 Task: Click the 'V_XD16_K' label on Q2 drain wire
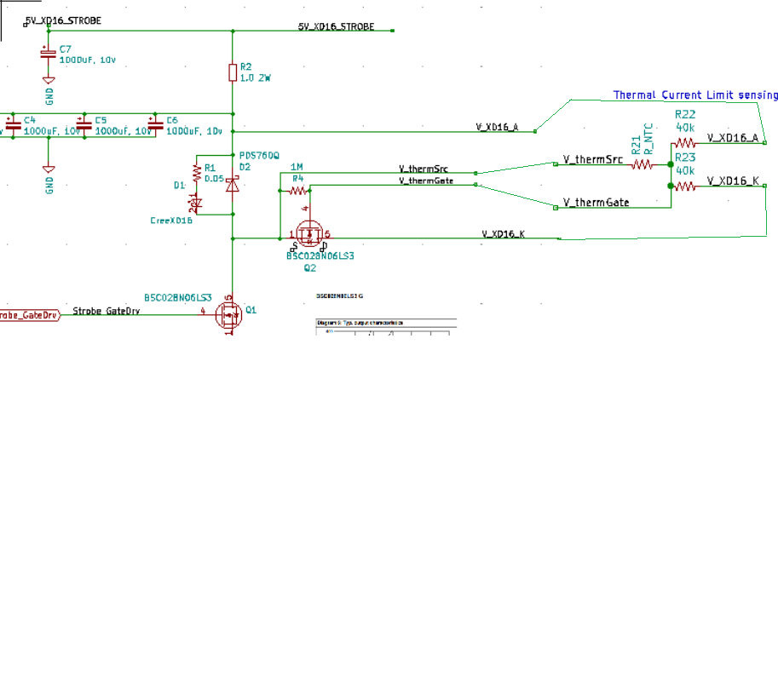coord(503,234)
